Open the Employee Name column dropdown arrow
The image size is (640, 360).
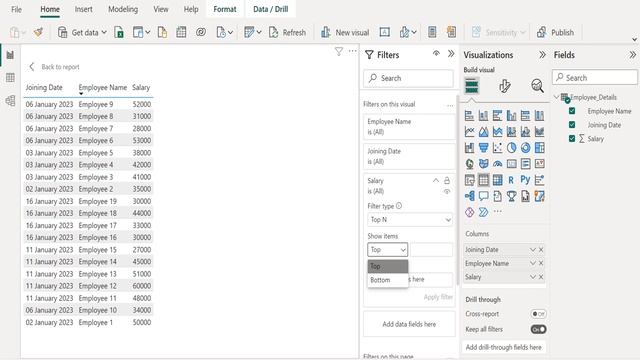pyautogui.click(x=532, y=263)
